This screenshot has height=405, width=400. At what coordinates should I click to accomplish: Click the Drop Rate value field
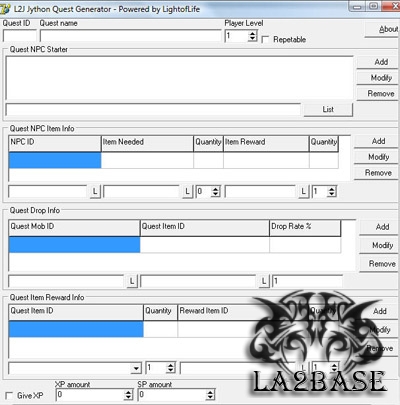coord(307,281)
